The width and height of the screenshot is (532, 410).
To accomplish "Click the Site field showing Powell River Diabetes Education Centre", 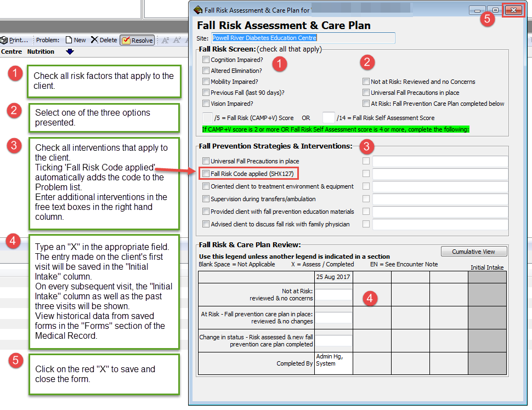I will click(x=301, y=38).
